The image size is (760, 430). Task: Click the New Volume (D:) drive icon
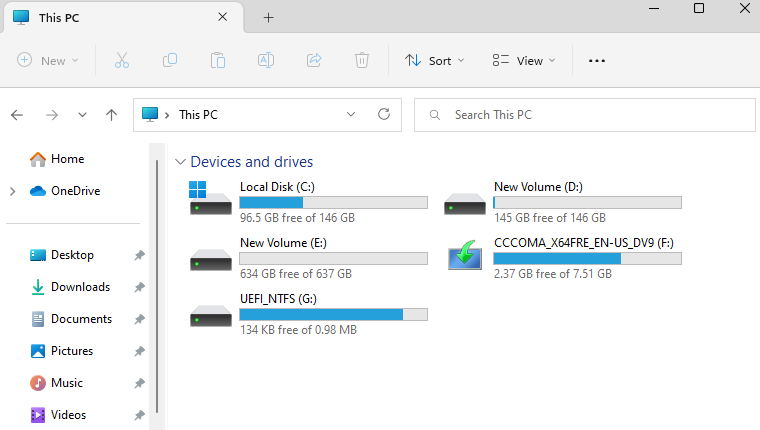point(464,204)
